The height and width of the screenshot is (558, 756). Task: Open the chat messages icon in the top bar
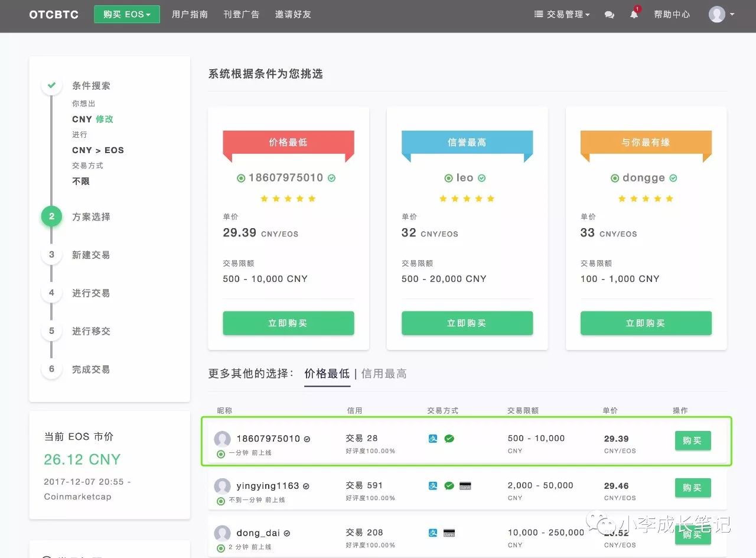click(610, 15)
